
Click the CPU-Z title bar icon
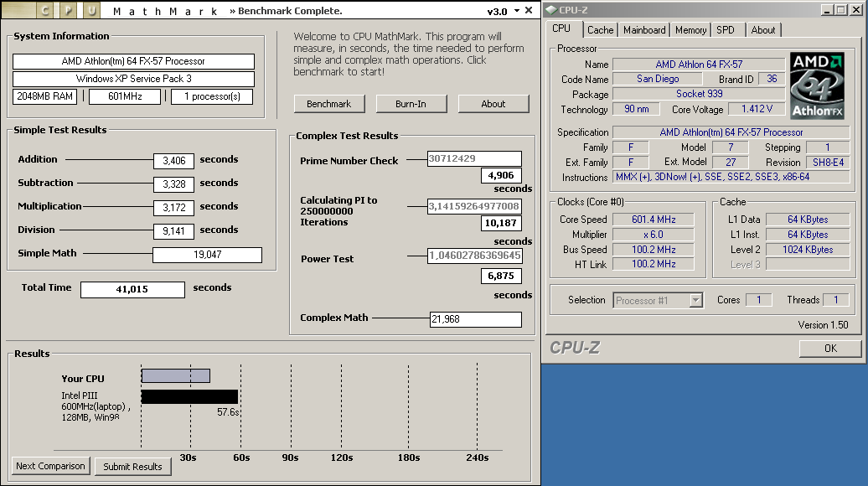550,9
